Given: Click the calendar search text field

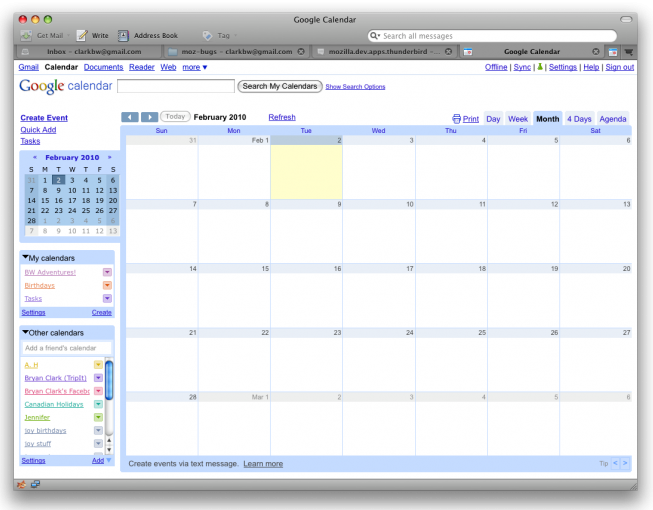Looking at the screenshot, I should [176, 86].
